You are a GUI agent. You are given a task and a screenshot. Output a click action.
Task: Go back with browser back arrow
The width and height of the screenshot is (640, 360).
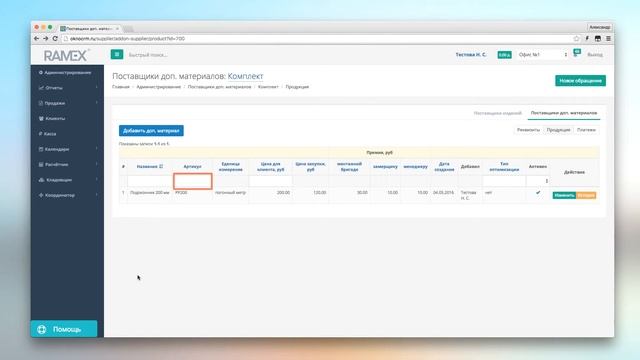click(37, 38)
